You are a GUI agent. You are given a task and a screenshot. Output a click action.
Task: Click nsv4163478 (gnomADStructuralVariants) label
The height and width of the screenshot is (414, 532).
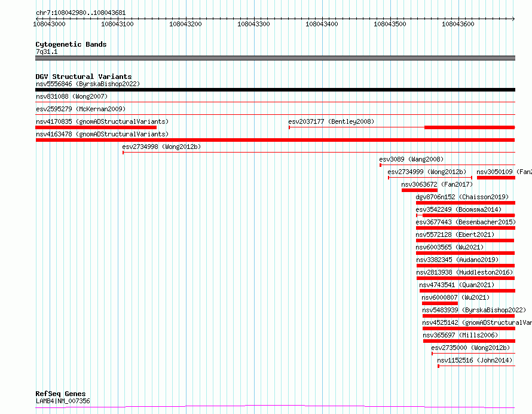[x=102, y=134]
